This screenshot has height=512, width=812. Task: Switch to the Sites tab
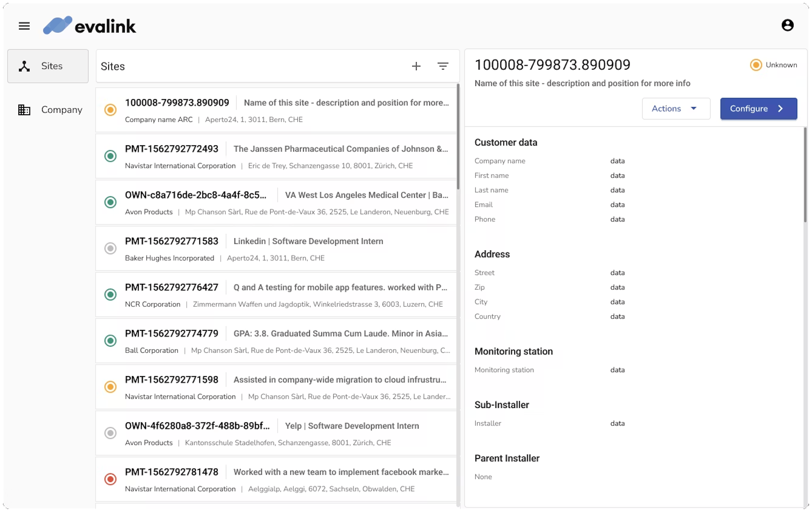pyautogui.click(x=48, y=66)
